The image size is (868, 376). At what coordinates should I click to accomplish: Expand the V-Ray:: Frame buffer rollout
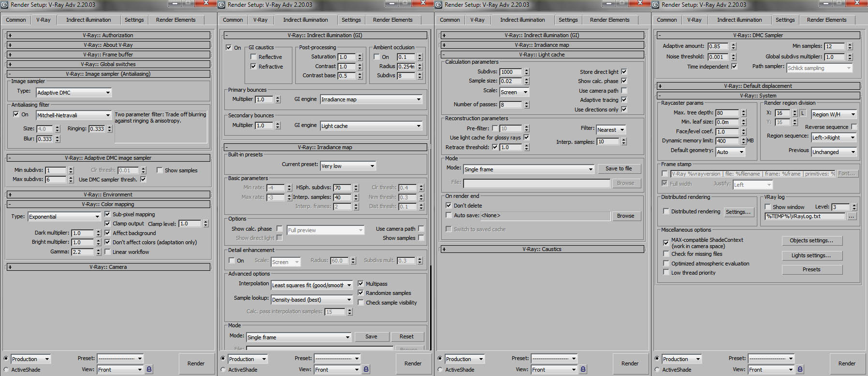pos(108,55)
